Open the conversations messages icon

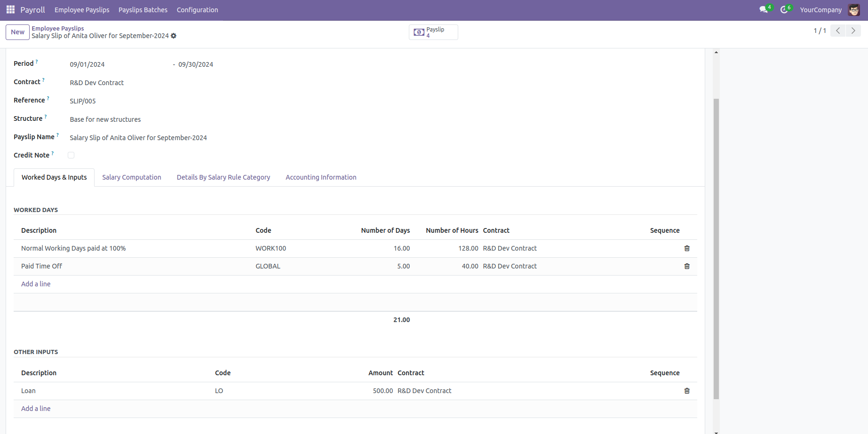763,9
